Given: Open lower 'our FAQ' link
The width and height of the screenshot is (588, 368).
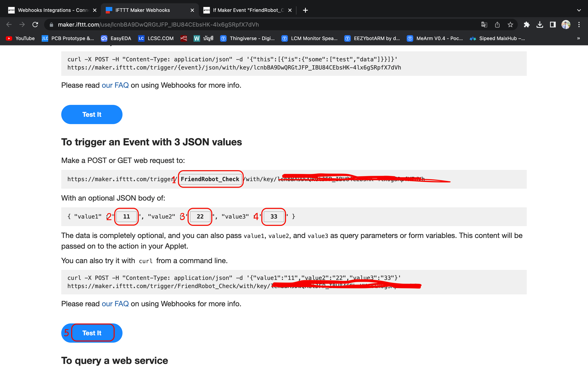Looking at the screenshot, I should [115, 304].
